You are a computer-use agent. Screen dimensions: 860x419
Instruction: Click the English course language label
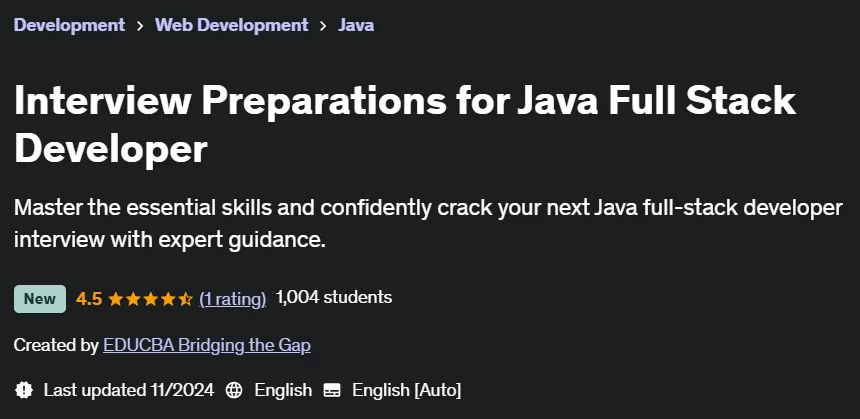[x=283, y=390]
